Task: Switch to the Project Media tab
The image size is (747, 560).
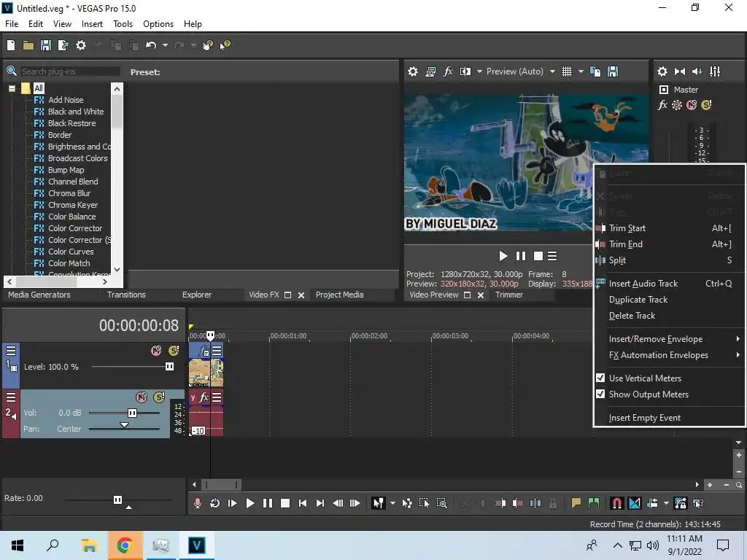Action: pos(340,295)
